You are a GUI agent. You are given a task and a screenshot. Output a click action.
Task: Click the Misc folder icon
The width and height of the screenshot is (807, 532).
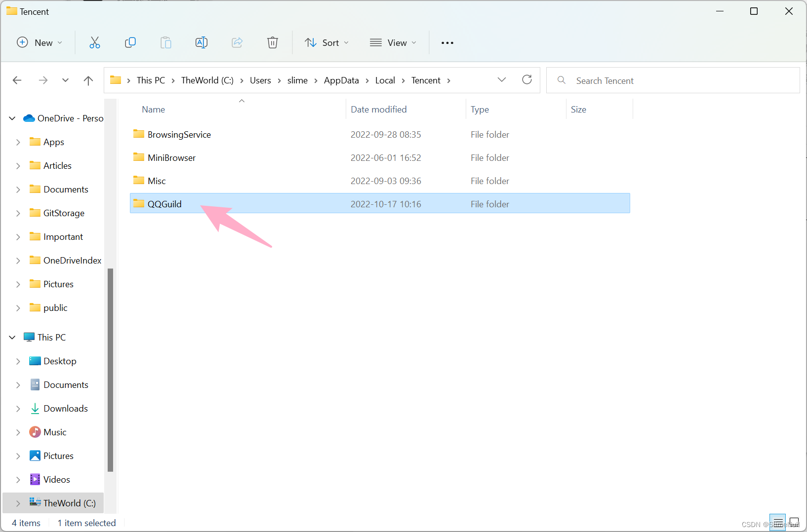139,181
